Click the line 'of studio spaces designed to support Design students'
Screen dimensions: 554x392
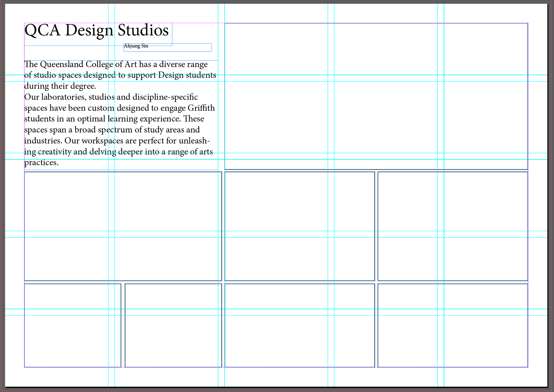[x=120, y=75]
